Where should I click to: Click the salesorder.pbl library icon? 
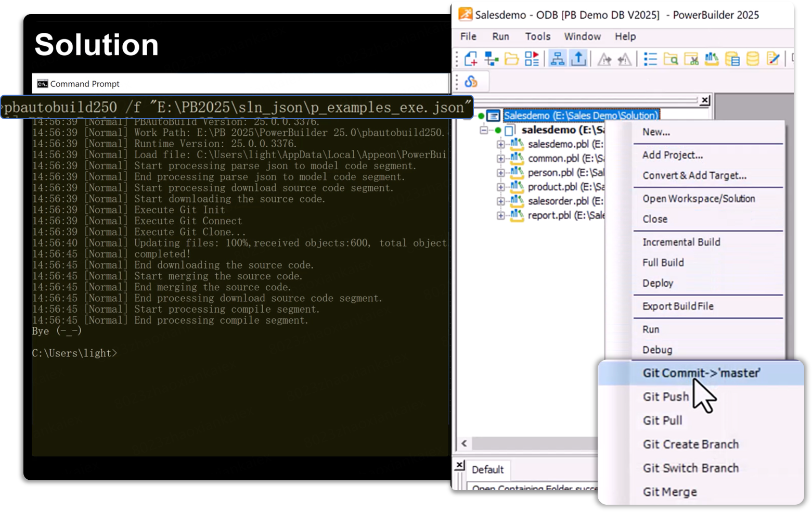click(x=517, y=201)
